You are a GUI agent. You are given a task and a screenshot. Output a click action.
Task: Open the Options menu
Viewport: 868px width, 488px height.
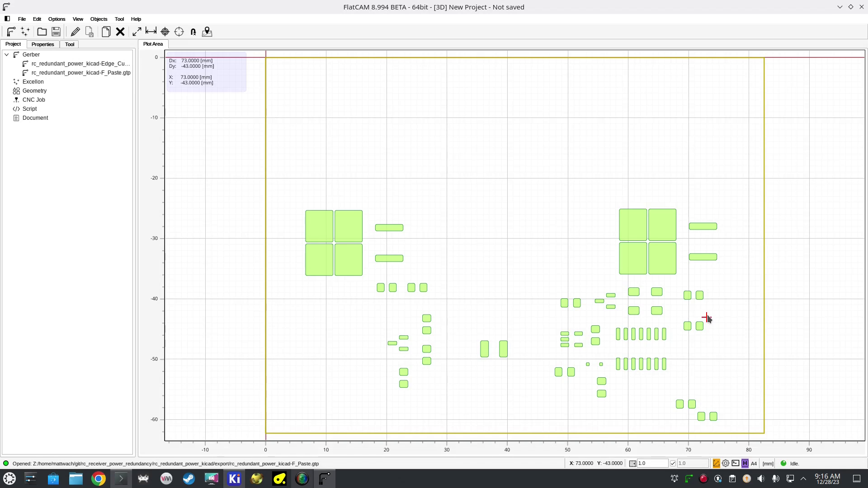pos(56,19)
